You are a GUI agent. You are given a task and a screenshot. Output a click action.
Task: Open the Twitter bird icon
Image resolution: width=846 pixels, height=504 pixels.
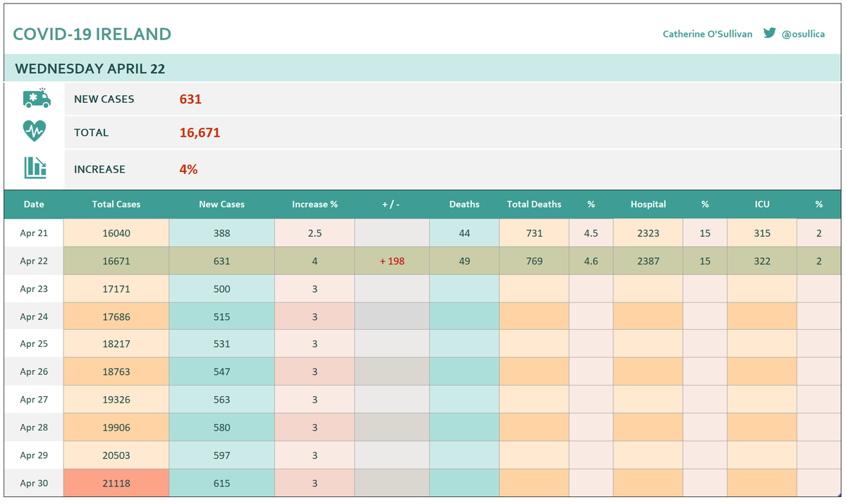tap(770, 32)
